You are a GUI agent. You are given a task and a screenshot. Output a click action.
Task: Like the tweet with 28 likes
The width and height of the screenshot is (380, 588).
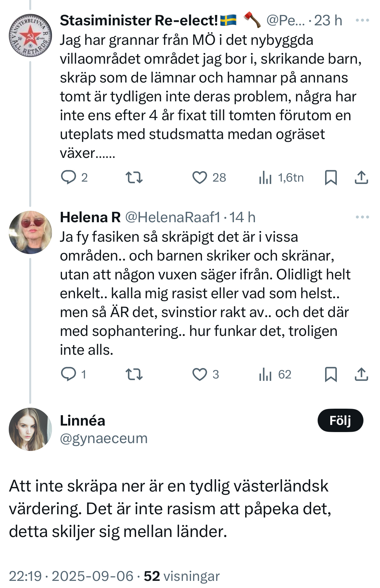[199, 178]
